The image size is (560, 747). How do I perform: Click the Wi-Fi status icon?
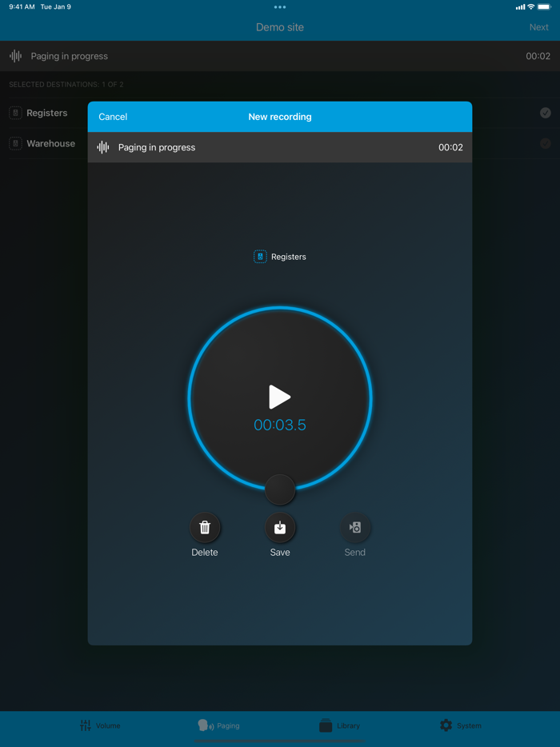pos(531,6)
